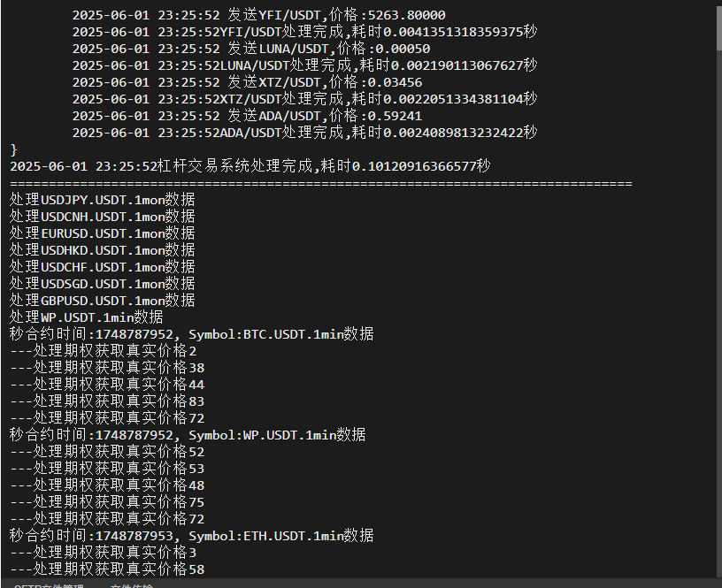Click the LUNA/USDT price 0.00050 line

(x=251, y=49)
